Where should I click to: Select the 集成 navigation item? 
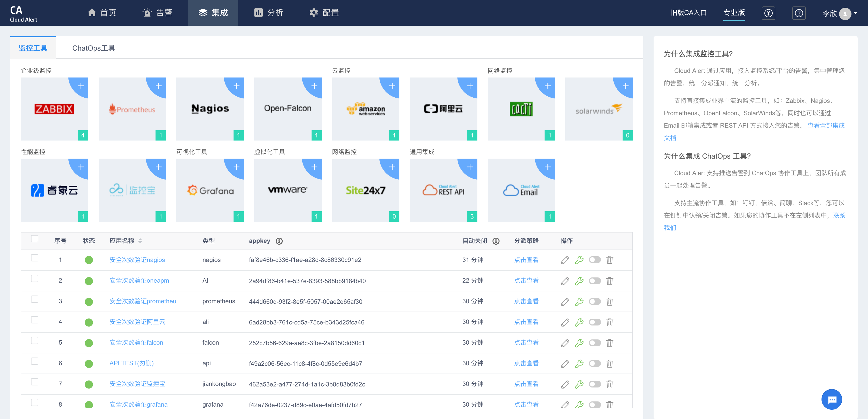[x=213, y=13]
